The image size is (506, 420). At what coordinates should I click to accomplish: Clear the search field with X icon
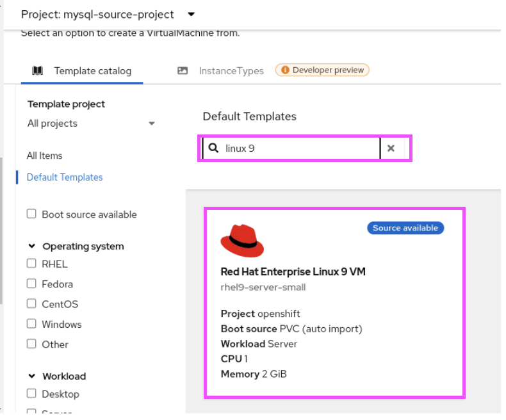[x=391, y=148]
